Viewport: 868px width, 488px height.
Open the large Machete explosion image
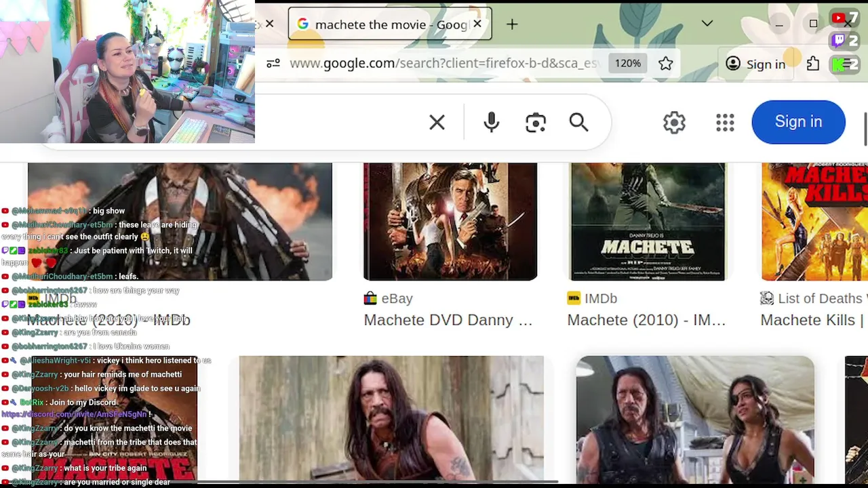(x=180, y=222)
